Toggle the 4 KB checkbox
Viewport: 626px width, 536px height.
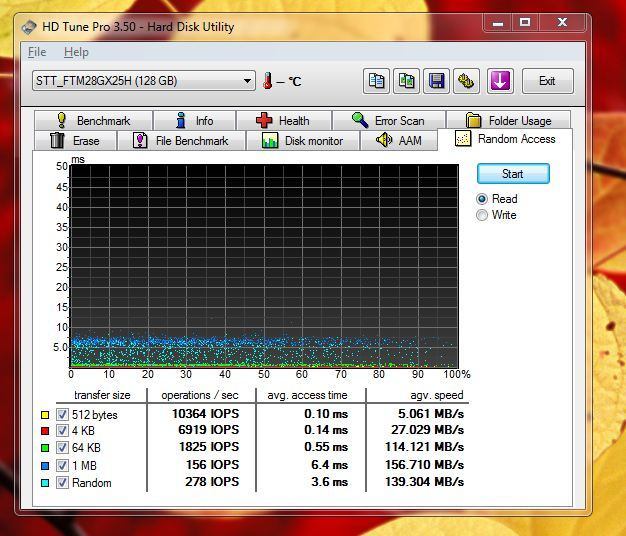coord(62,431)
